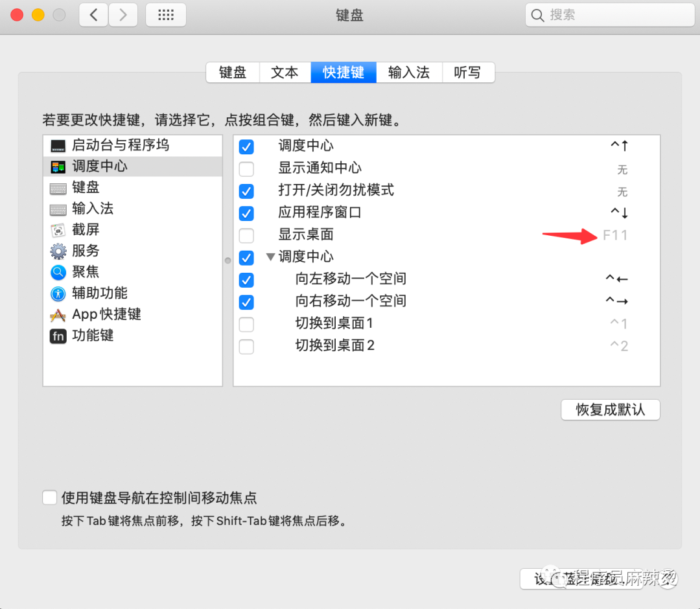Image resolution: width=700 pixels, height=609 pixels.
Task: Open the 服务 category with gear icon
Action: [57, 251]
